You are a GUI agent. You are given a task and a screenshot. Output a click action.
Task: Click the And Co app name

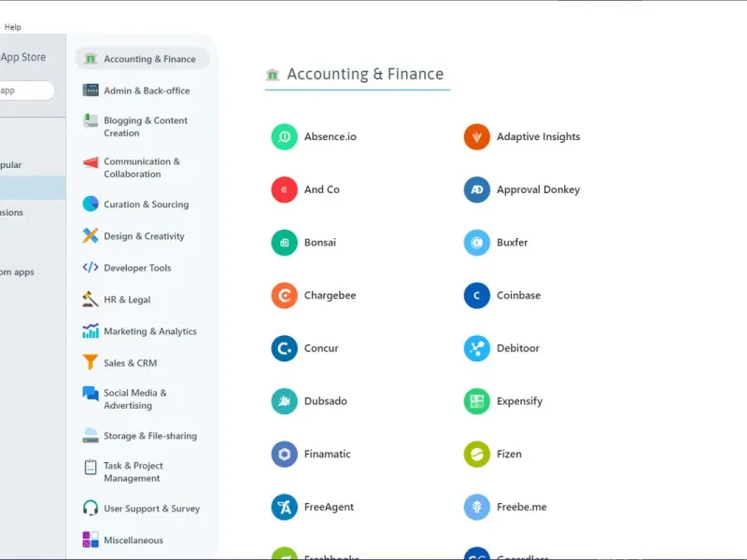coord(322,189)
